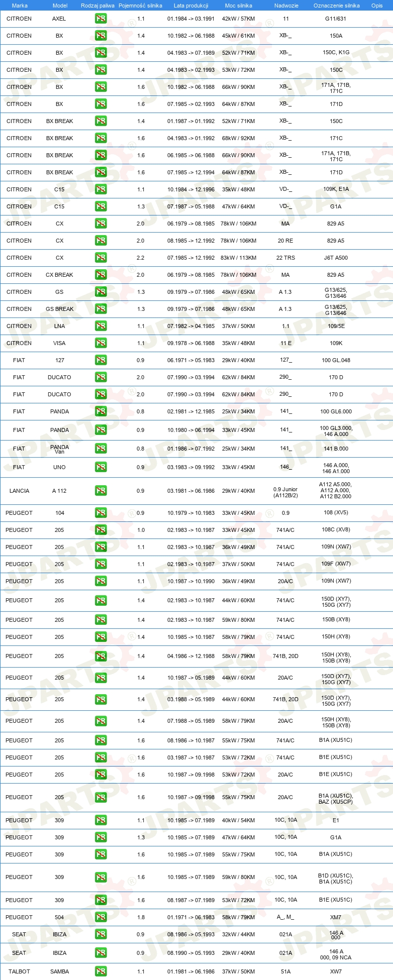Click engine code B1A (XU51C), BAZ (XU5CP)
This screenshot has height=980, width=393.
click(336, 799)
